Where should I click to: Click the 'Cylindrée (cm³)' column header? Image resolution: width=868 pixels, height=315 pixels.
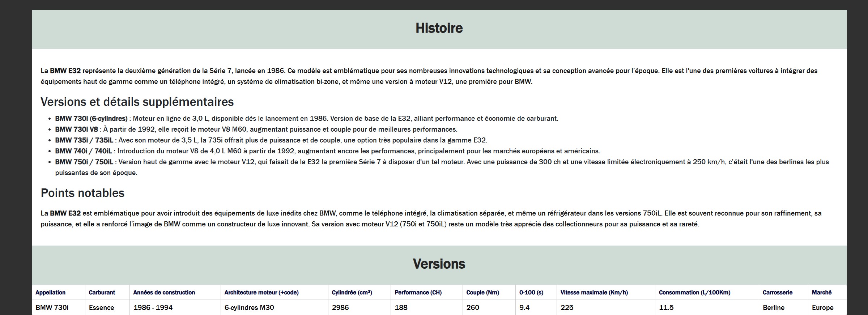tap(352, 293)
